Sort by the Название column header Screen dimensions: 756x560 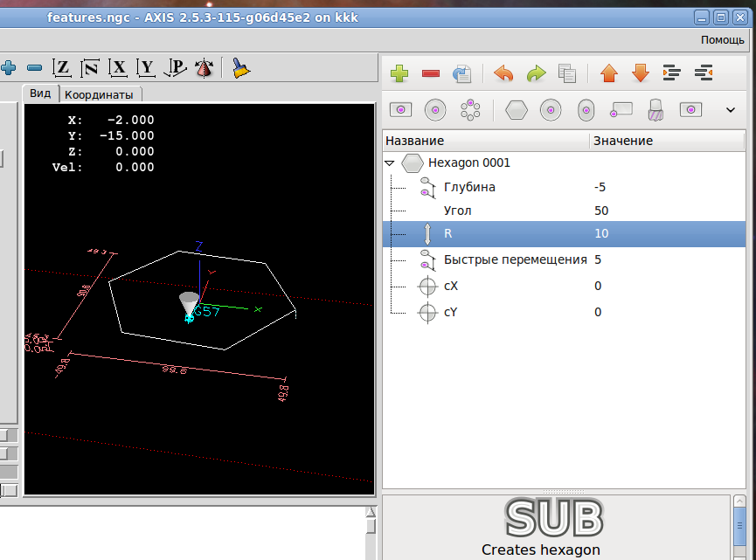pyautogui.click(x=486, y=141)
